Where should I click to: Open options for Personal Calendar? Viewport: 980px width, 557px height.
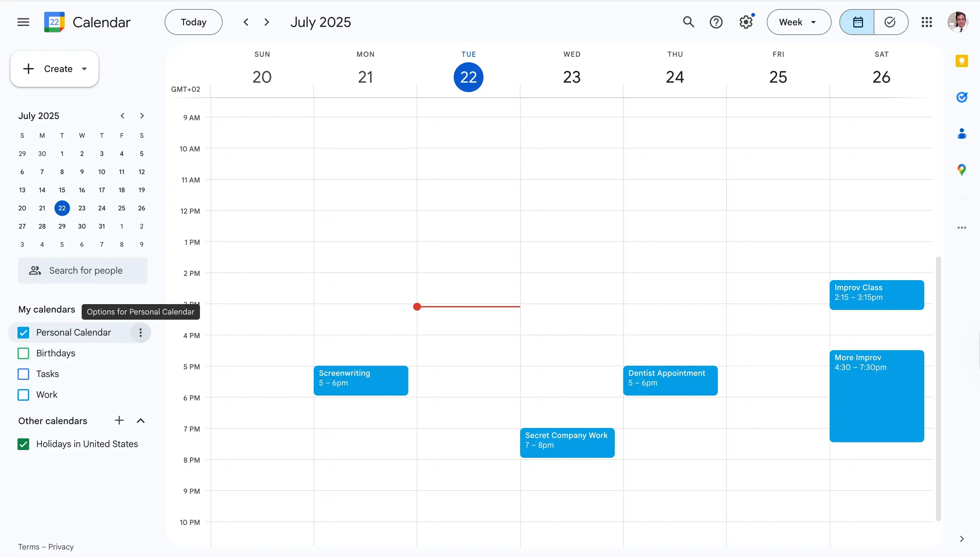pos(140,332)
